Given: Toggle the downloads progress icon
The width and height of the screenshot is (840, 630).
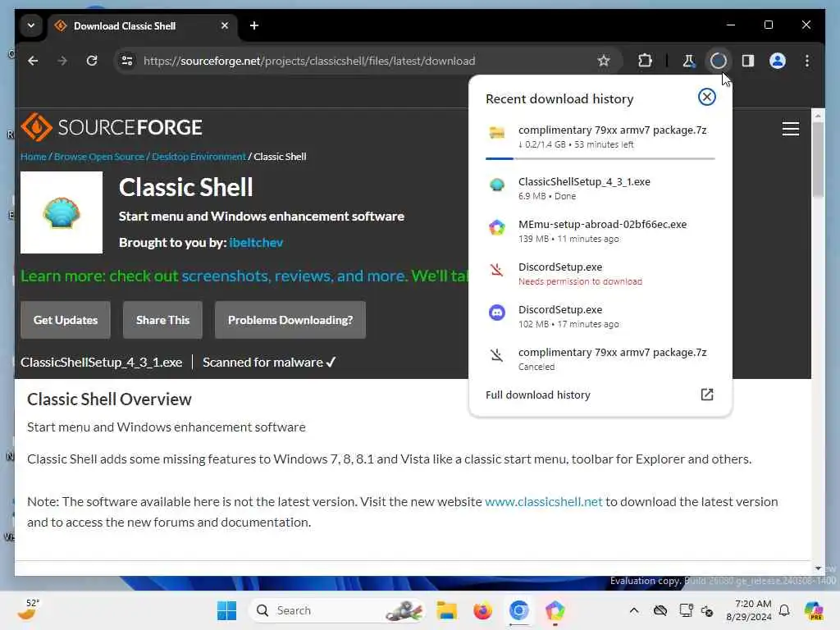Looking at the screenshot, I should 718,61.
